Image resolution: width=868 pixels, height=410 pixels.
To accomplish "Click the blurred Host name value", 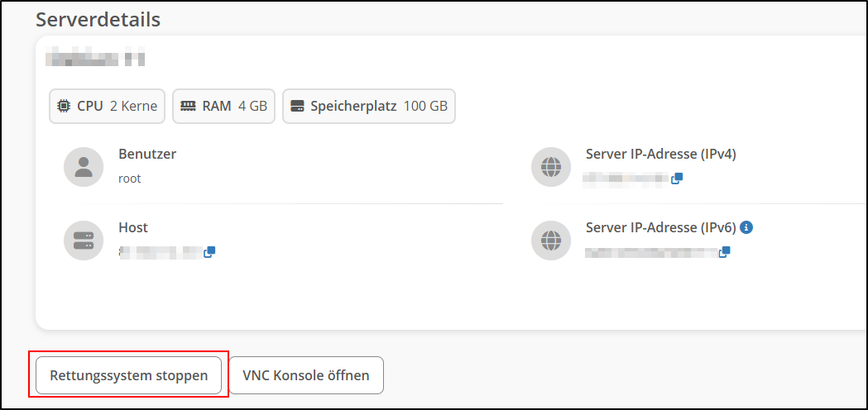I will pyautogui.click(x=161, y=251).
